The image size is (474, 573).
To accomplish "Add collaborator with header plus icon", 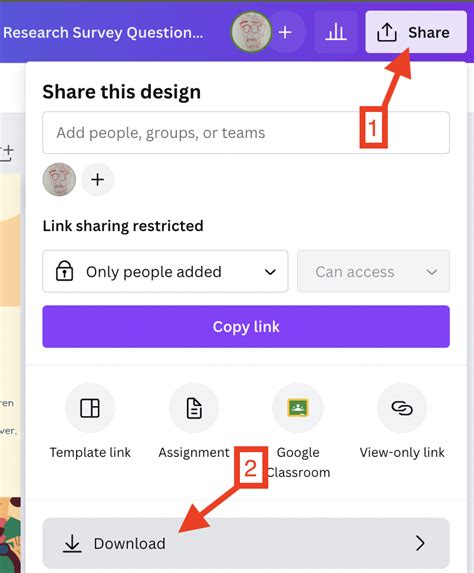I will 285,33.
